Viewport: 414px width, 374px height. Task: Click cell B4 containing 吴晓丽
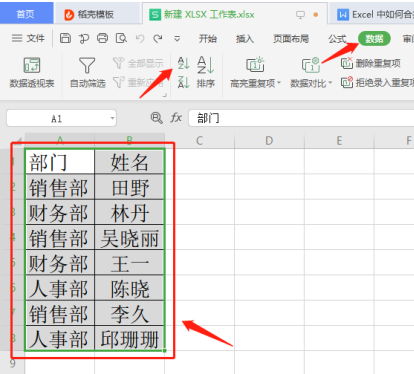click(x=129, y=237)
